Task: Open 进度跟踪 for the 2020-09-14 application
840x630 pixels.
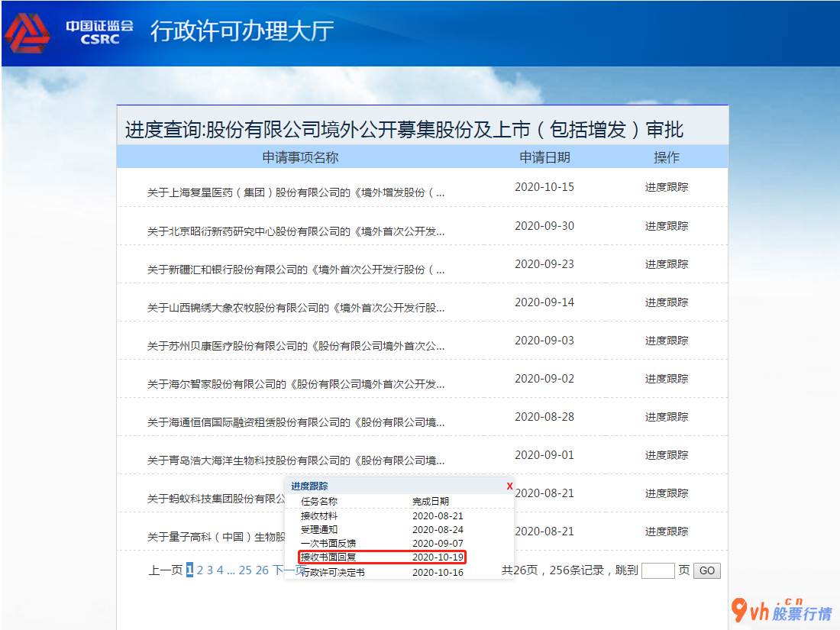Action: coord(667,302)
